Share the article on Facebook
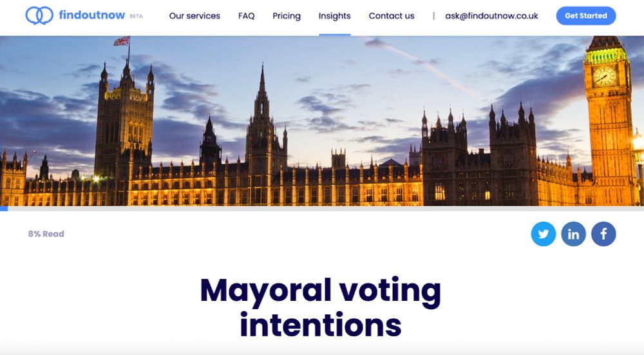This screenshot has height=355, width=644. [603, 234]
